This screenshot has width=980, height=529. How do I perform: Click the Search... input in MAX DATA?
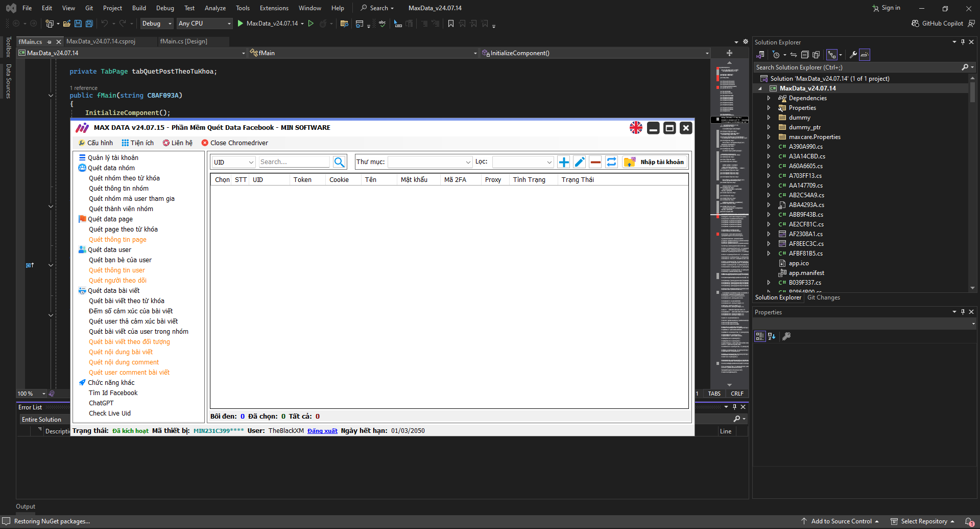[294, 162]
